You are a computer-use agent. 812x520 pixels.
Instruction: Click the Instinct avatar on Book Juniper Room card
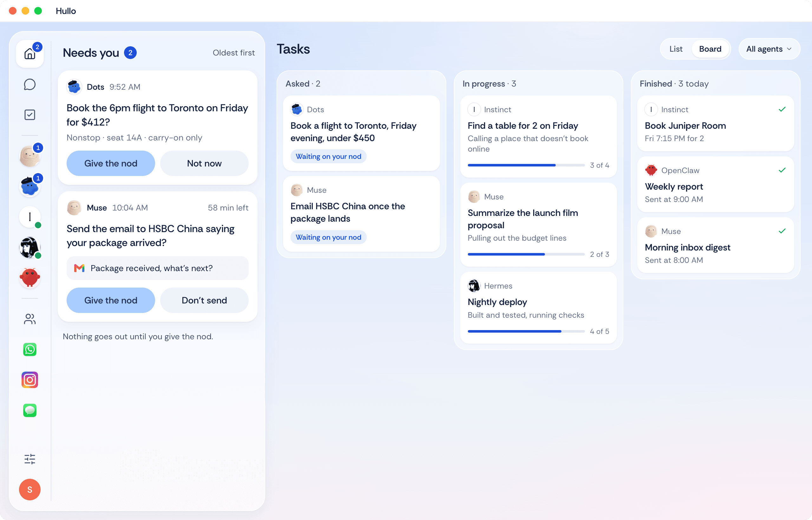[x=651, y=109]
